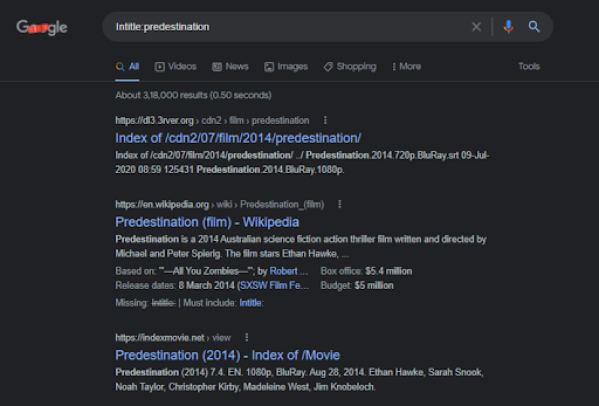
Task: Switch to the Images tab
Action: coord(286,66)
